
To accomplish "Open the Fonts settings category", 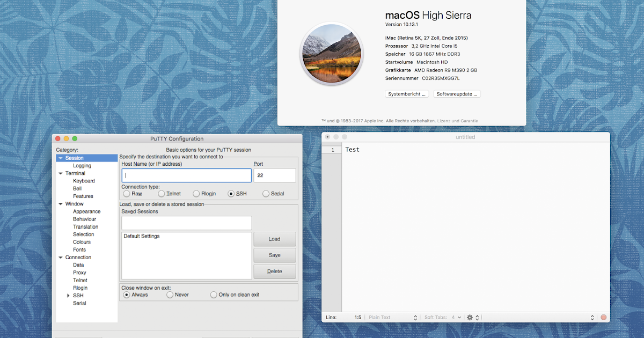I will tap(79, 250).
